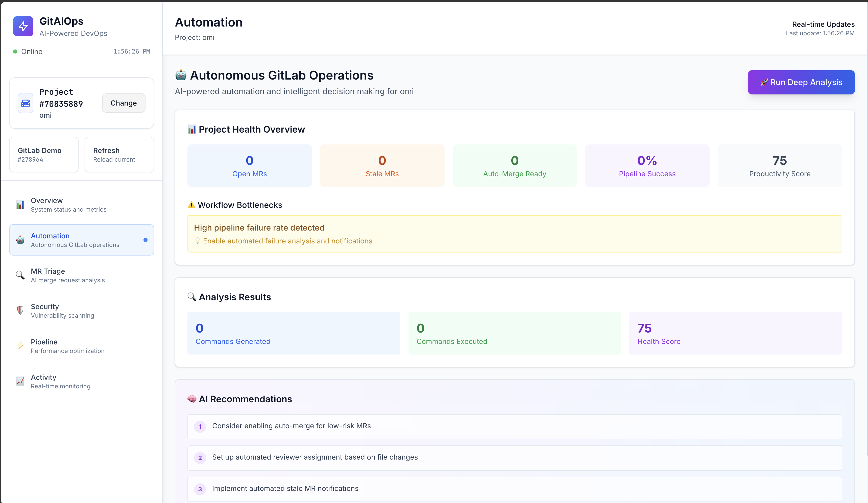
Task: Click Refresh to reload current project
Action: pyautogui.click(x=119, y=154)
